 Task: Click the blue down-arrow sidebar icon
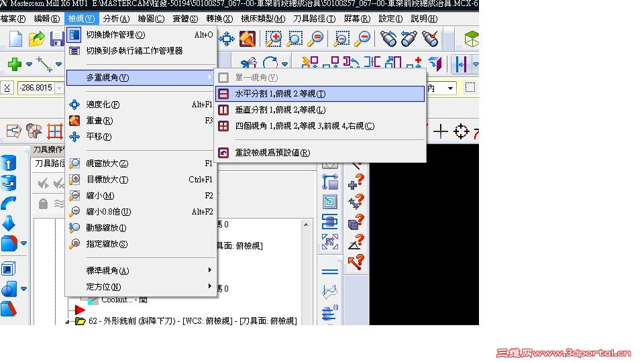click(9, 223)
